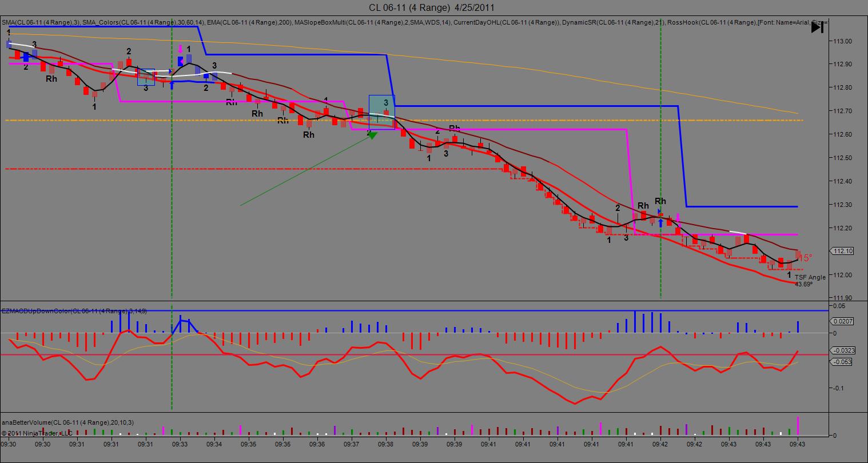The height and width of the screenshot is (463, 868).
Task: Click the -0.1 MACD axis label
Action: point(838,388)
